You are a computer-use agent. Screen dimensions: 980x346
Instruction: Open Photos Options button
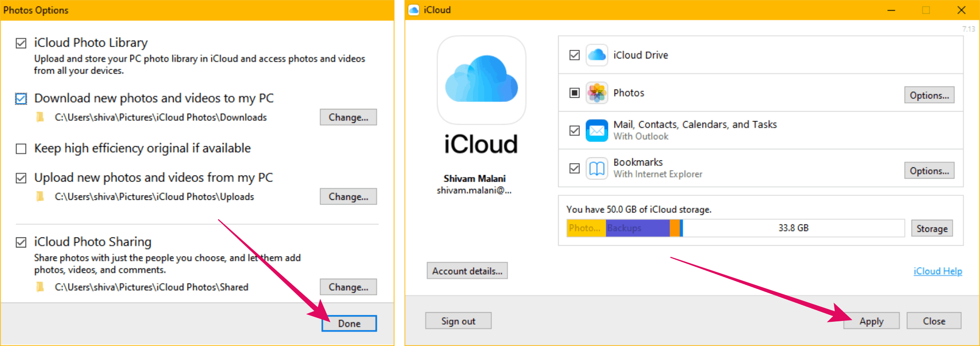point(929,95)
